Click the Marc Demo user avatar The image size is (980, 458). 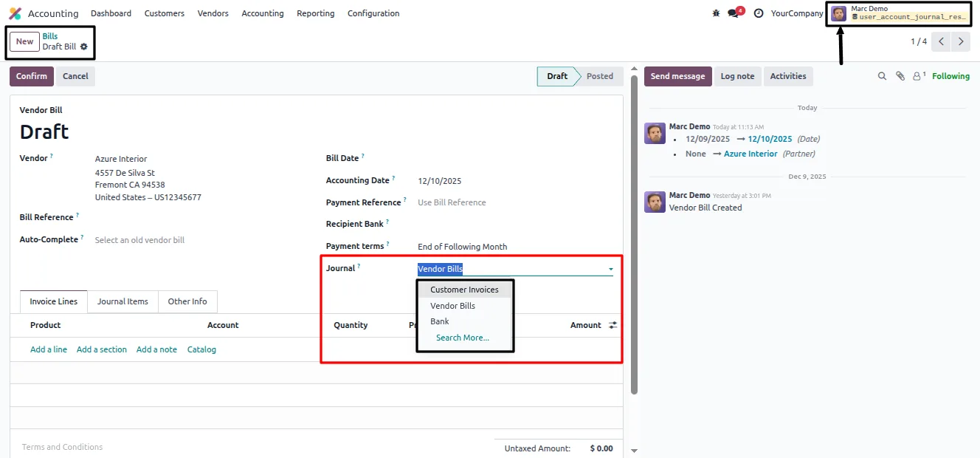(839, 13)
